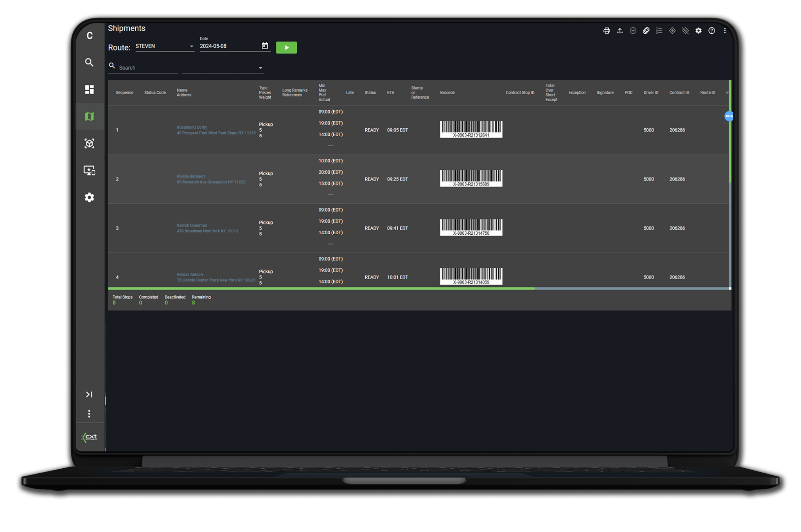Open toolbar settings gear
The image size is (801, 532).
(x=699, y=31)
